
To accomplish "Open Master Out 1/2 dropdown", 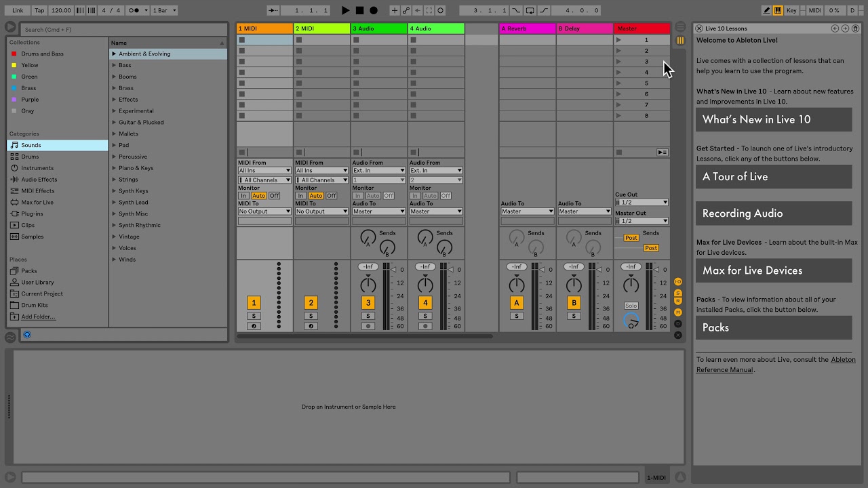I will tap(642, 221).
